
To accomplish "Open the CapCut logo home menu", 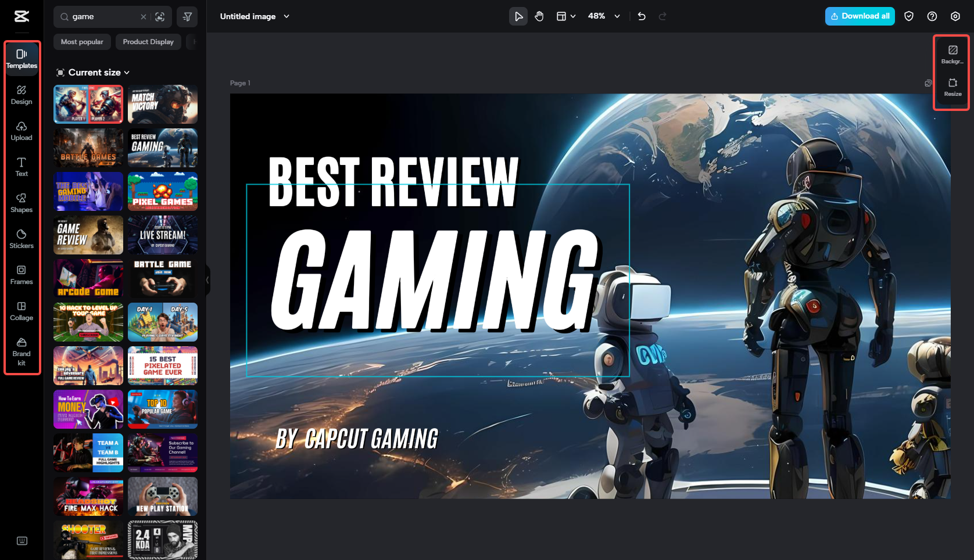I will pyautogui.click(x=22, y=16).
